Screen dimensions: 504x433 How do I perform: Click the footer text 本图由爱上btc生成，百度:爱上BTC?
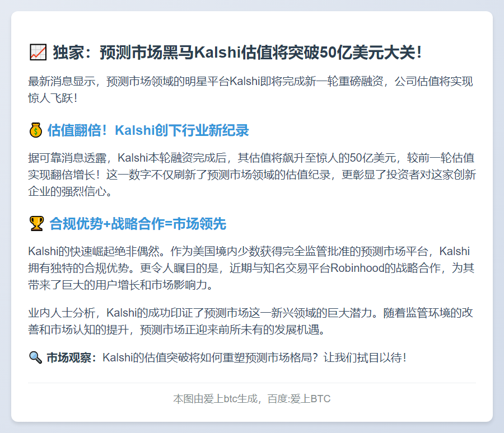252,399
